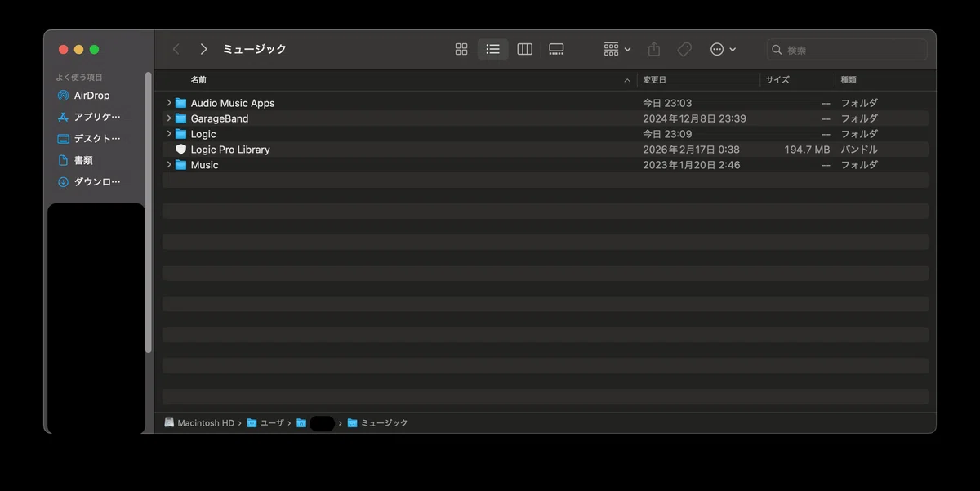Switch to column view
Image resolution: width=980 pixels, height=491 pixels.
click(525, 50)
